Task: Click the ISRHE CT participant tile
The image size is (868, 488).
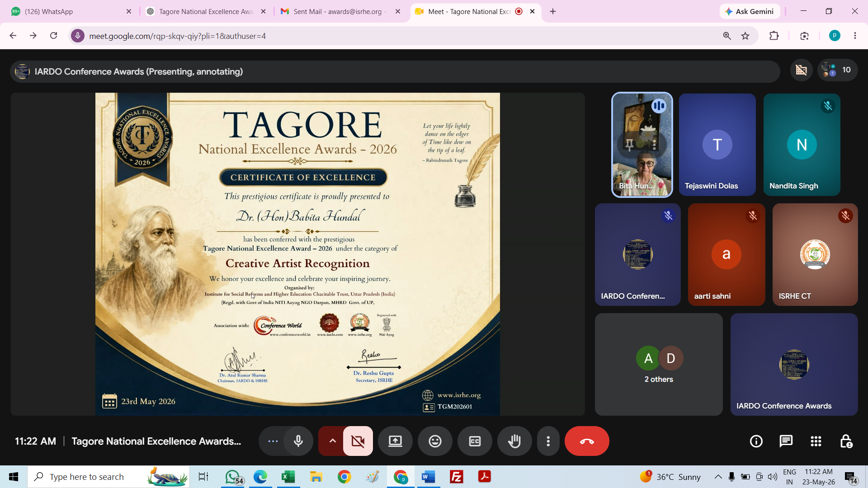Action: (815, 254)
